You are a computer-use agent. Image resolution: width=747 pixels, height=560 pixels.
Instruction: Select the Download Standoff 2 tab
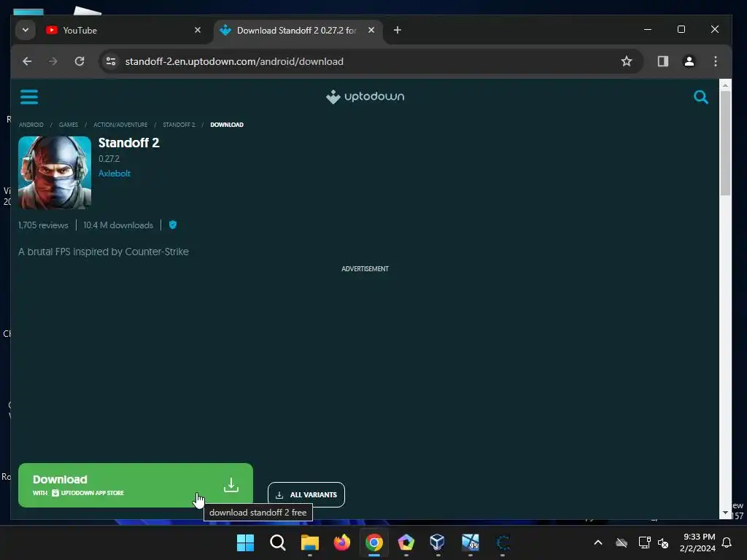tap(298, 31)
